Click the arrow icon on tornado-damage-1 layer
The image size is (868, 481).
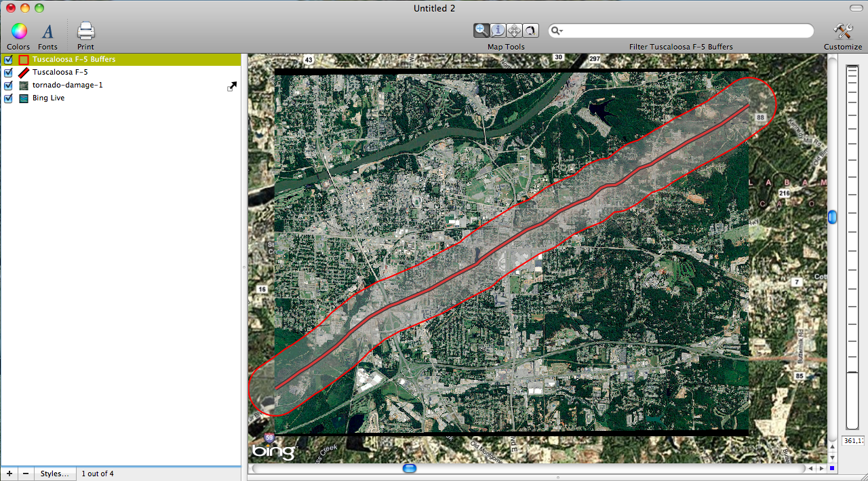click(x=232, y=85)
